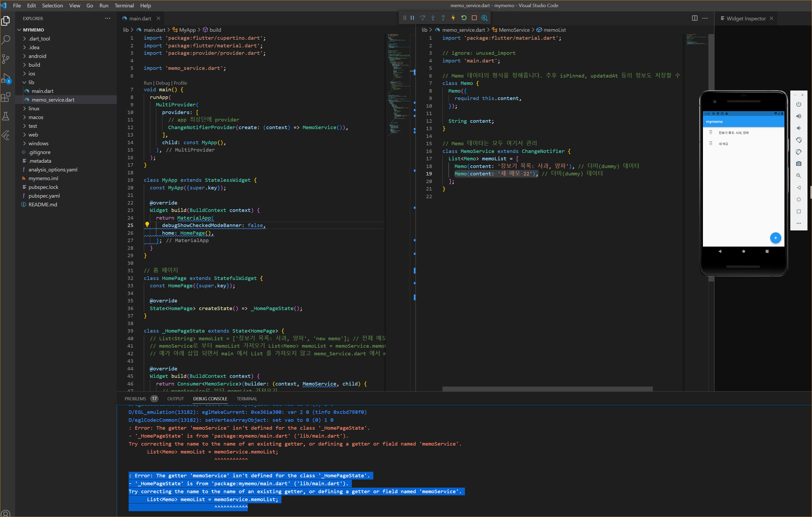Toggle pin on 새 메모 memo
Image resolution: width=812 pixels, height=517 pixels.
(711, 144)
